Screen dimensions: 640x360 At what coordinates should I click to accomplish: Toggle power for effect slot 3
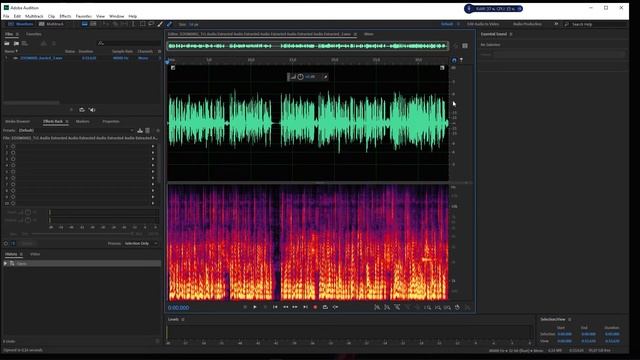click(x=13, y=159)
